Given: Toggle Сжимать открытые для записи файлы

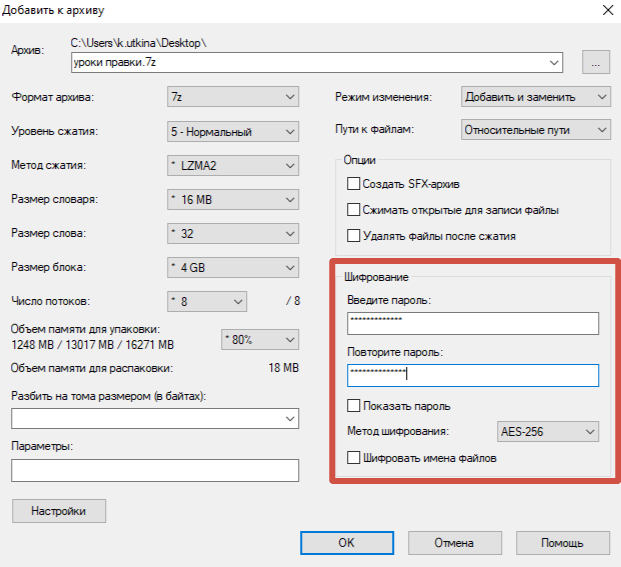Looking at the screenshot, I should click(352, 210).
